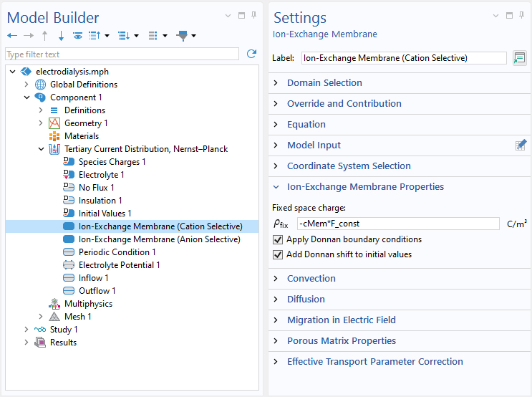This screenshot has width=532, height=397.
Task: Pin the Settings panel
Action: pos(523,16)
